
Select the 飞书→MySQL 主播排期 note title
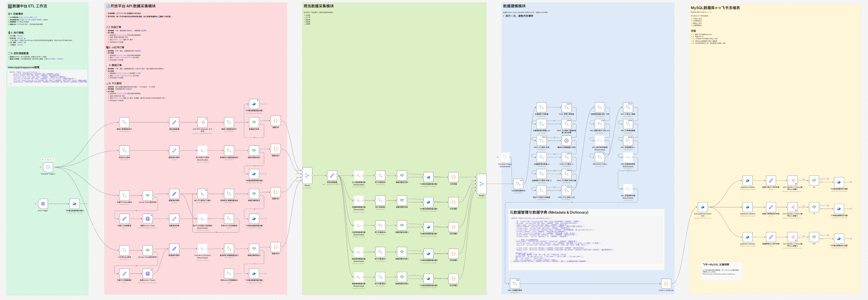click(x=716, y=265)
